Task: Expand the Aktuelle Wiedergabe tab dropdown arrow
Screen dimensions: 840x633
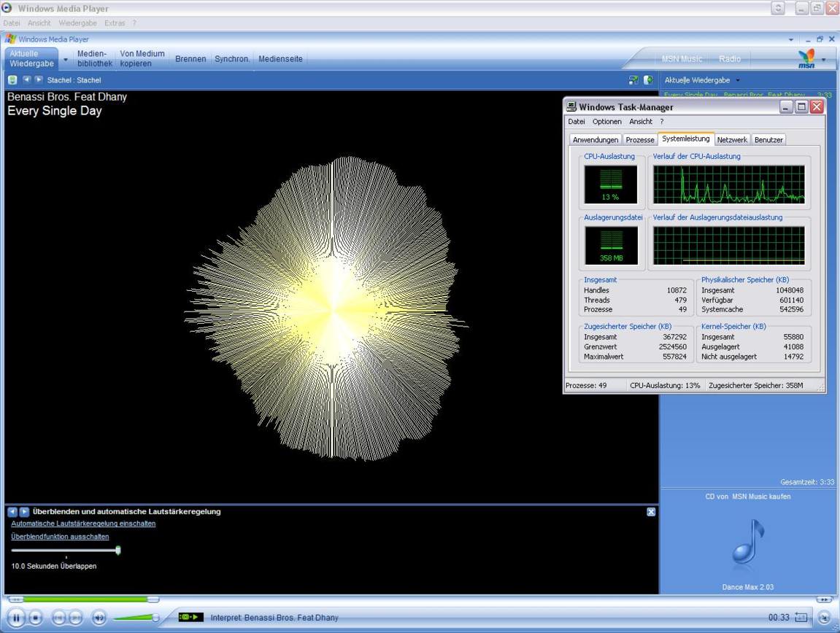Action: pyautogui.click(x=65, y=59)
